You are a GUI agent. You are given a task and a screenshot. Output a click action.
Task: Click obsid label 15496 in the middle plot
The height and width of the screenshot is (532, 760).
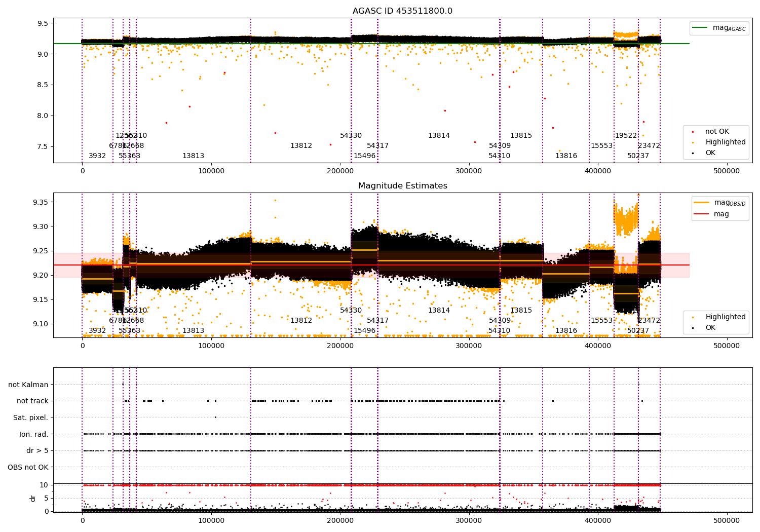[364, 331]
